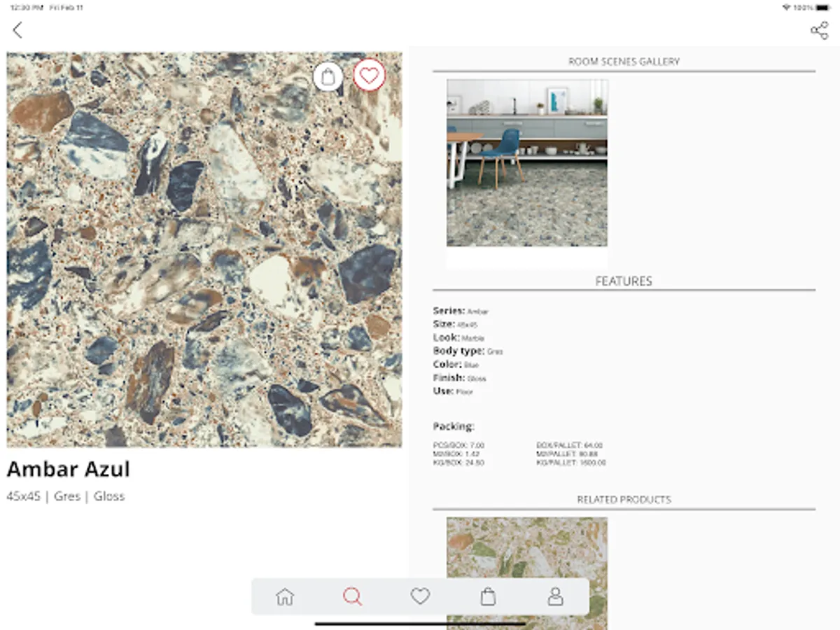Select the 'M2/BOX: 1.42' value
840x630 pixels.
(x=456, y=454)
